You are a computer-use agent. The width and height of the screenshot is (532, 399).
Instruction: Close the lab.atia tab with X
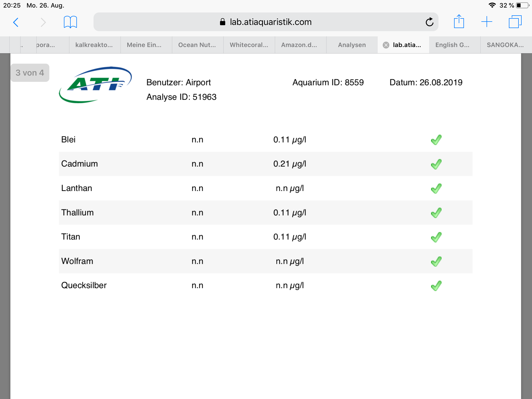[x=386, y=45]
